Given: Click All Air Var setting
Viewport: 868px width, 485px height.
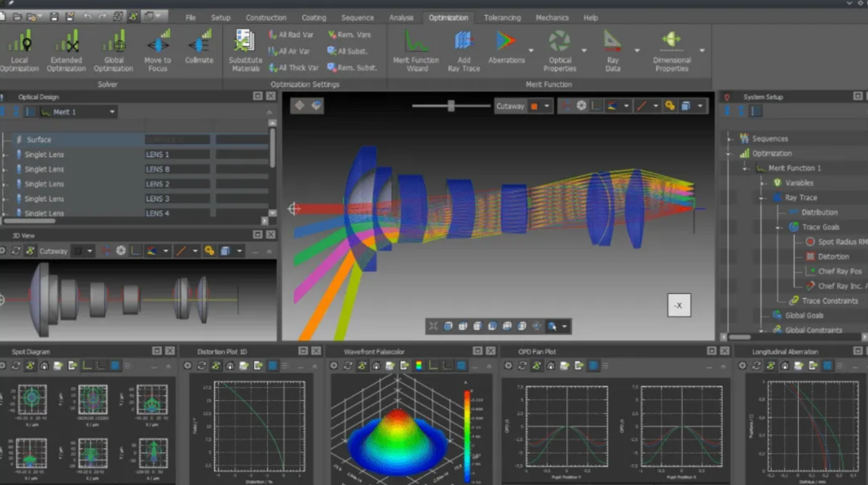Looking at the screenshot, I should click(x=289, y=51).
